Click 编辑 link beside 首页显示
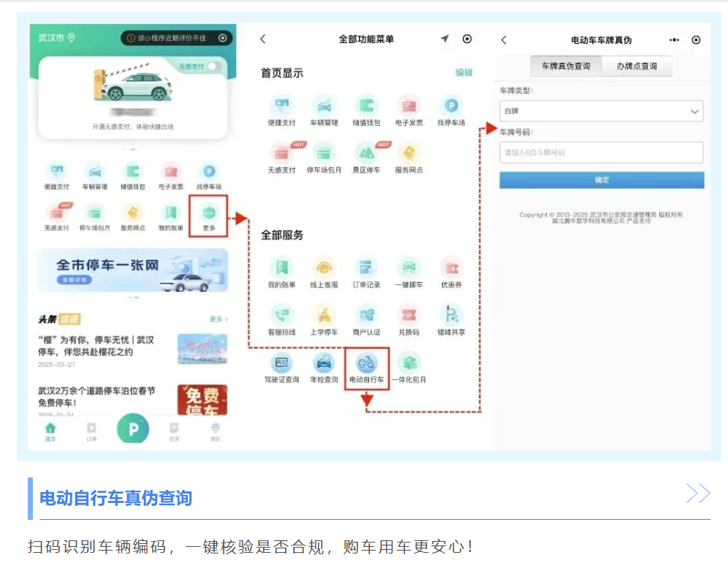728x582 pixels. 464,72
